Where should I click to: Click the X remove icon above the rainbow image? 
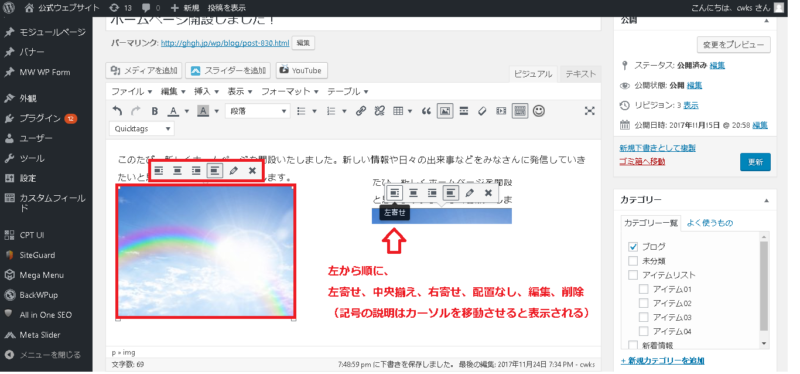(x=252, y=170)
